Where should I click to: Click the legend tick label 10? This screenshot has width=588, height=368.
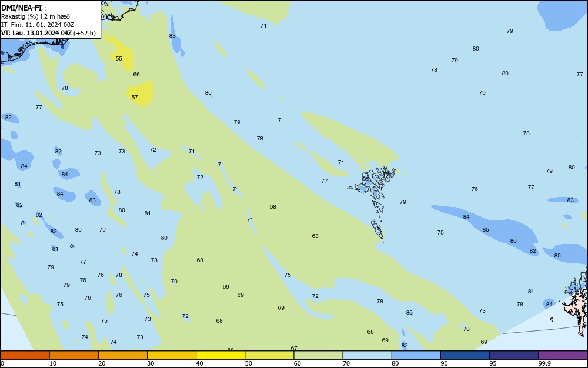click(53, 363)
